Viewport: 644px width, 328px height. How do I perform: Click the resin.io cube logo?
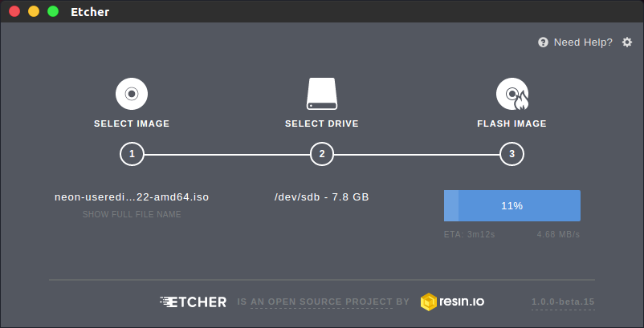(x=428, y=302)
